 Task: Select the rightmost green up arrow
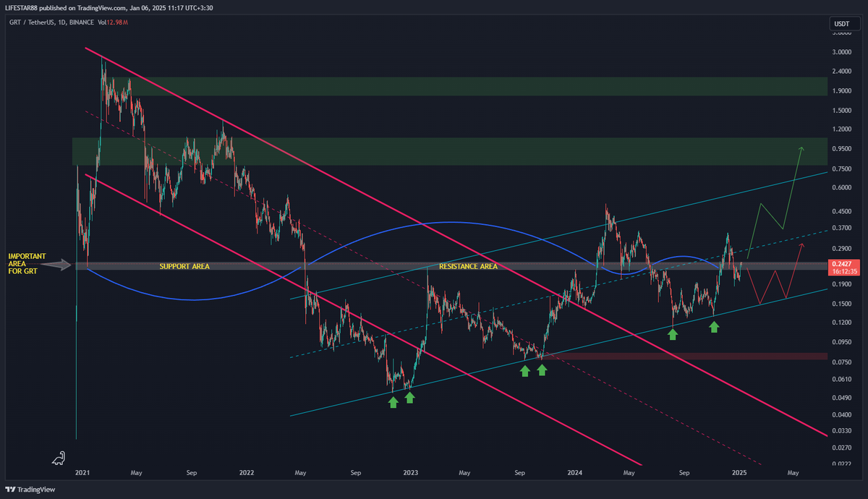714,327
